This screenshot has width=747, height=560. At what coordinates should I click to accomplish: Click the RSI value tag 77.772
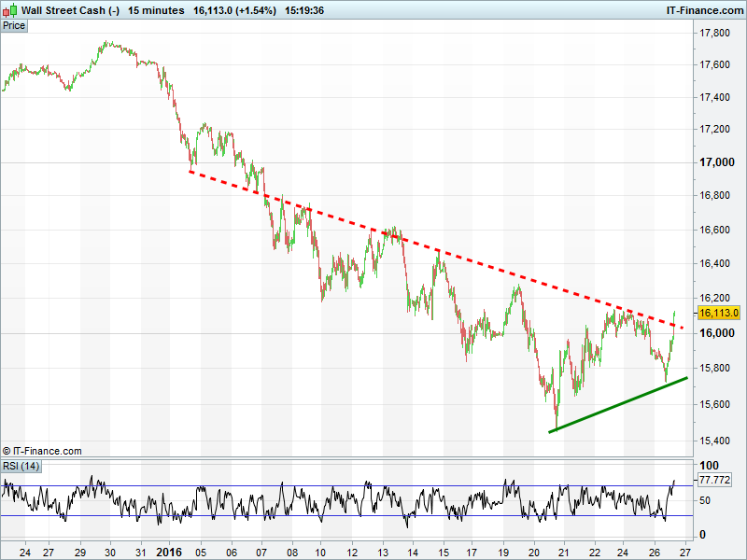[714, 480]
